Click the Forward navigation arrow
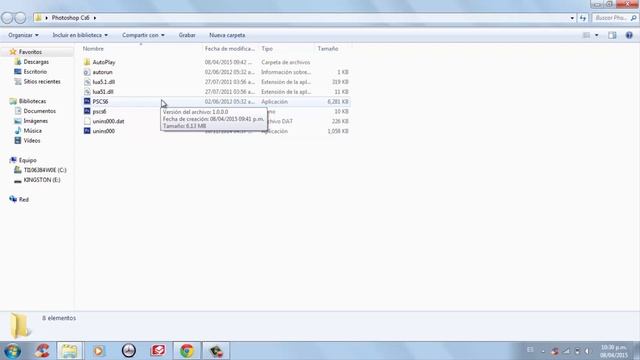This screenshot has height=360, width=640. (x=20, y=18)
